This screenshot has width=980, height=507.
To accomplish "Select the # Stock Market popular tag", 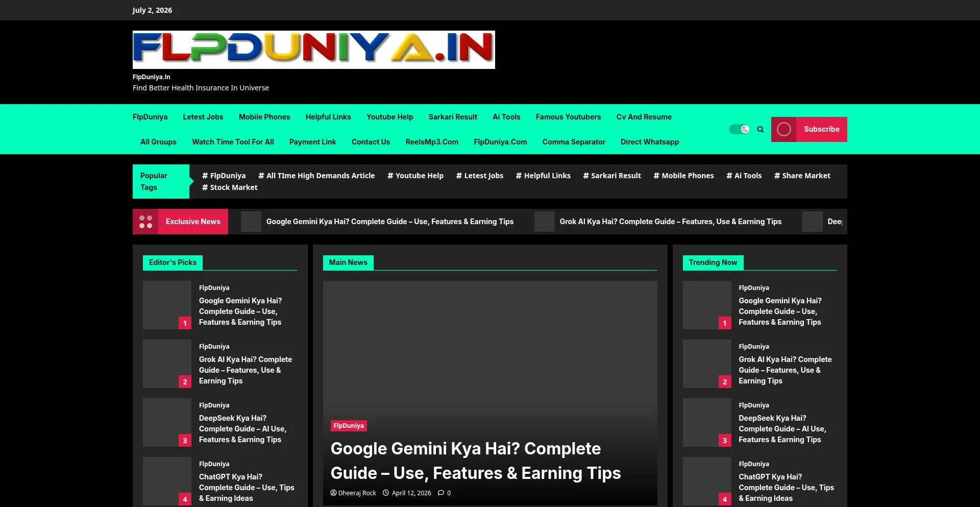I will [x=230, y=187].
